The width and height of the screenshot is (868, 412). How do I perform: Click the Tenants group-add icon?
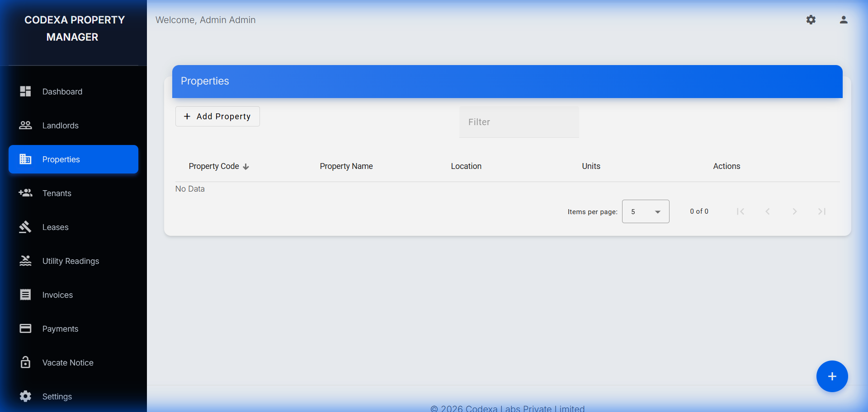25,193
